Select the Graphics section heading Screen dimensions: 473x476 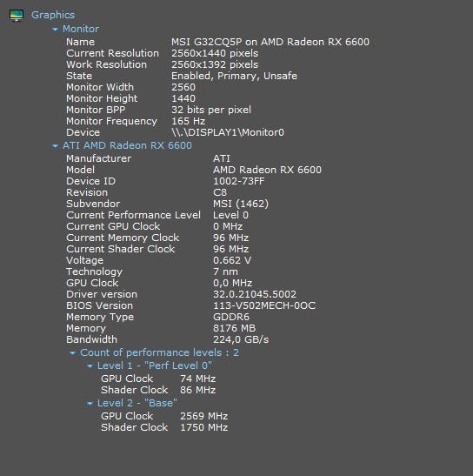tap(53, 15)
